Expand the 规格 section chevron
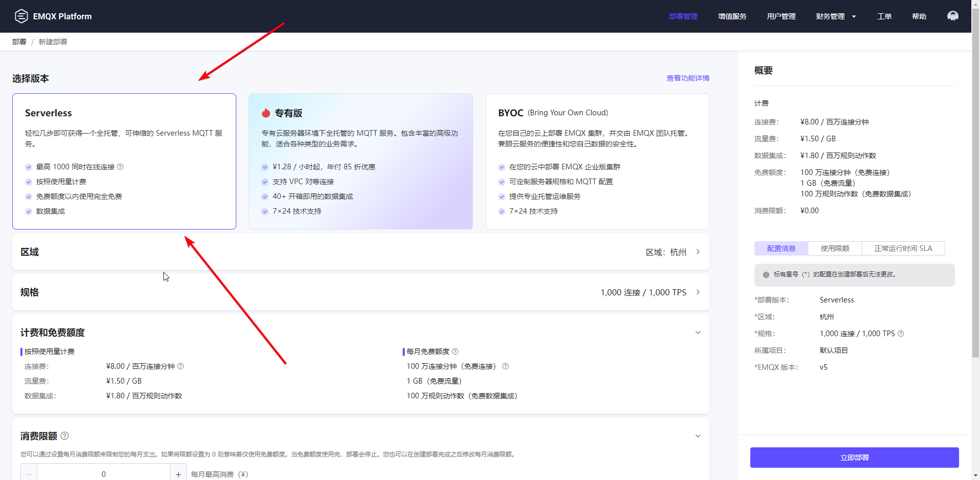This screenshot has height=480, width=980. pos(698,292)
